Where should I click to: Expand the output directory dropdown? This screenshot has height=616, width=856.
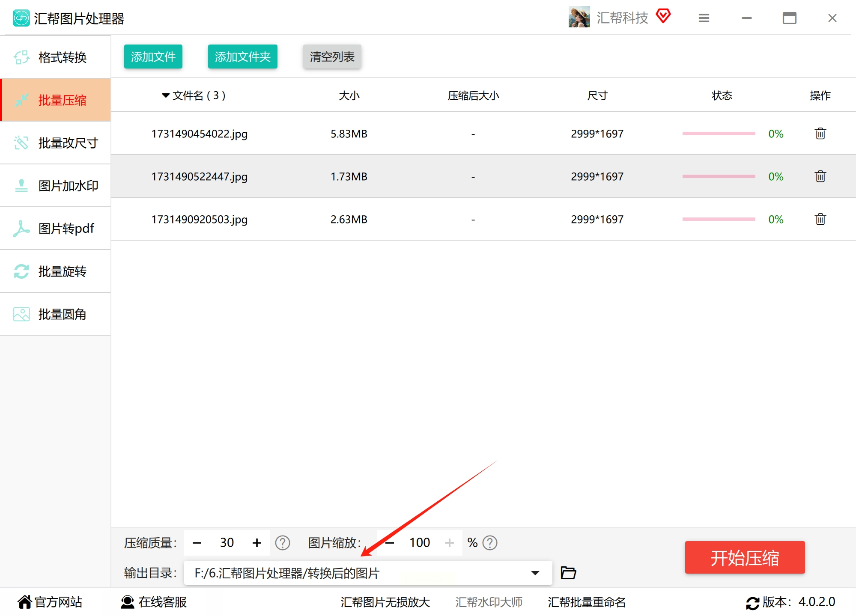coord(535,573)
